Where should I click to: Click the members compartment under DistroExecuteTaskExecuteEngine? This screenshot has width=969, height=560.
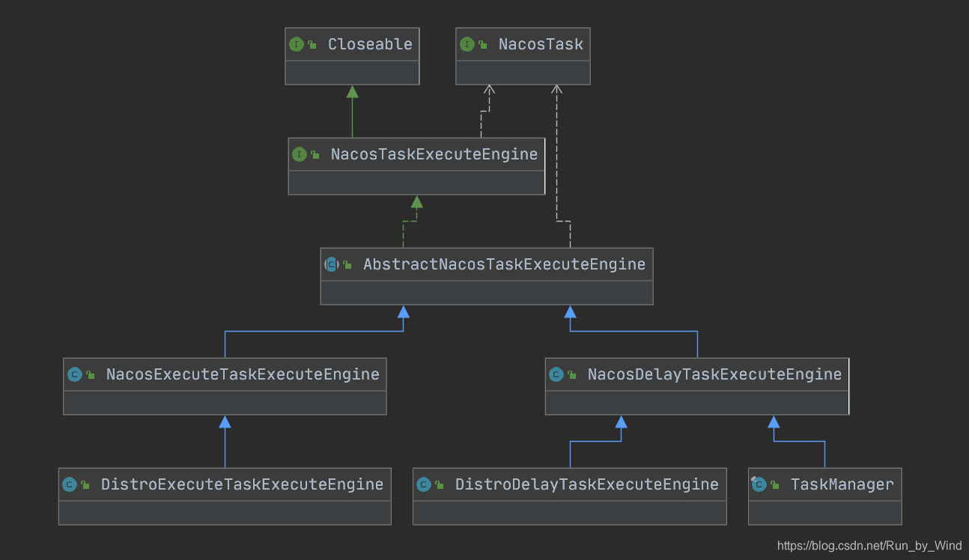(x=225, y=513)
